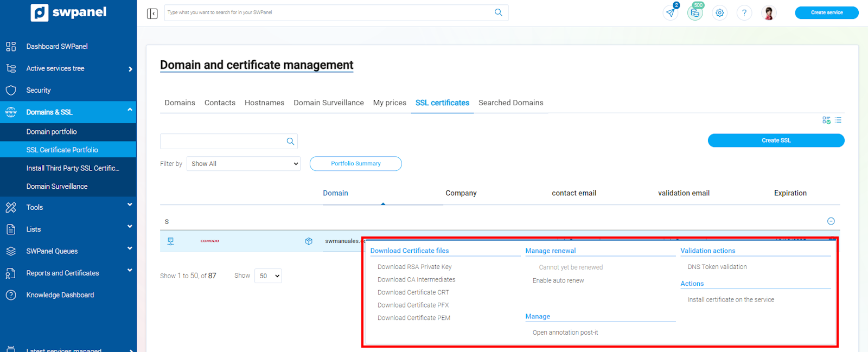The width and height of the screenshot is (868, 352).
Task: Switch to the Hostnames tab
Action: tap(264, 103)
